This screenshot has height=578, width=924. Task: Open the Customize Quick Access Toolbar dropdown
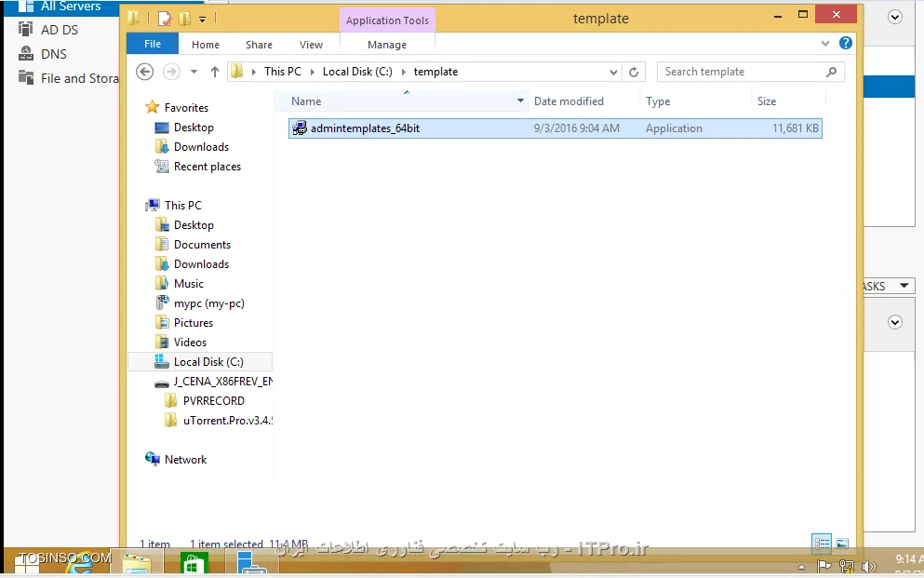click(x=202, y=20)
